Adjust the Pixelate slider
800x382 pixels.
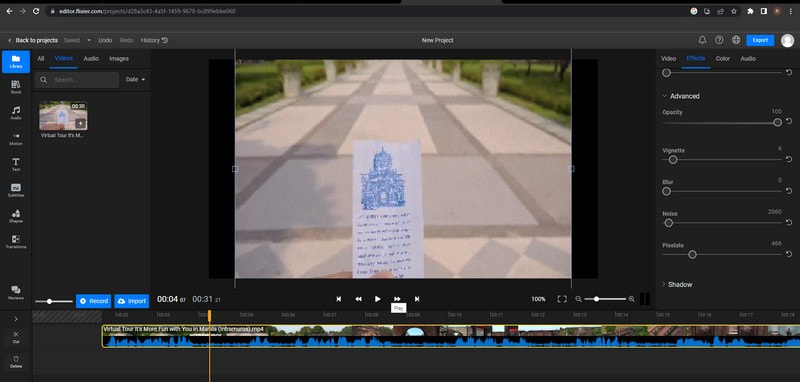[721, 254]
